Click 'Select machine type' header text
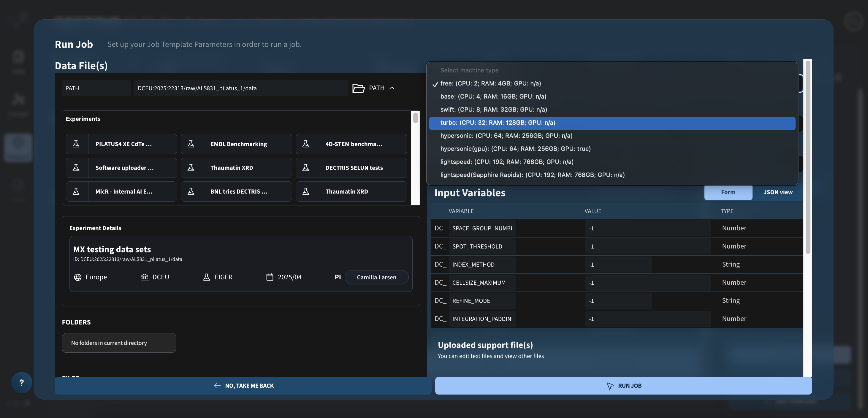This screenshot has height=418, width=868. [x=469, y=70]
